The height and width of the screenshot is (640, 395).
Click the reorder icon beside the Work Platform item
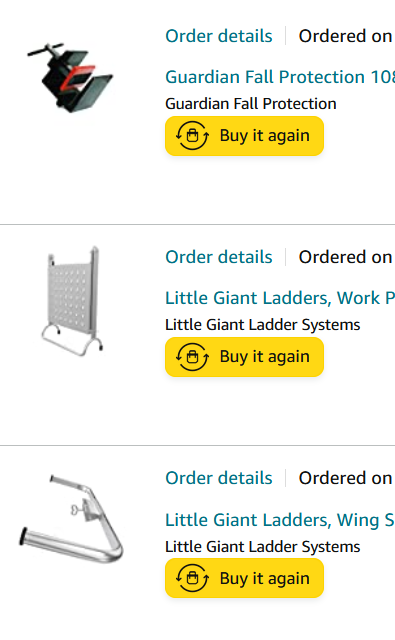click(192, 357)
